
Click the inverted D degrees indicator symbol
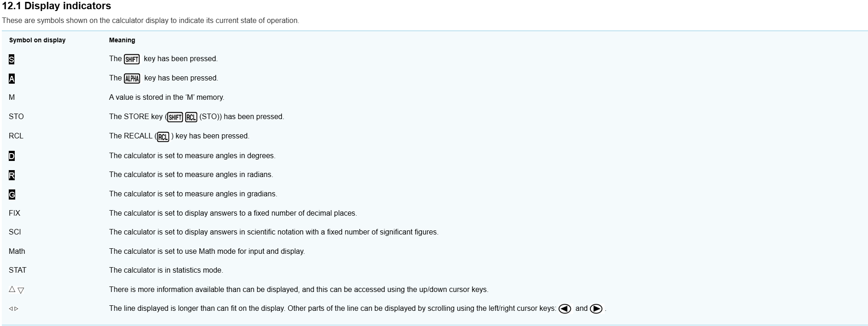coord(12,156)
